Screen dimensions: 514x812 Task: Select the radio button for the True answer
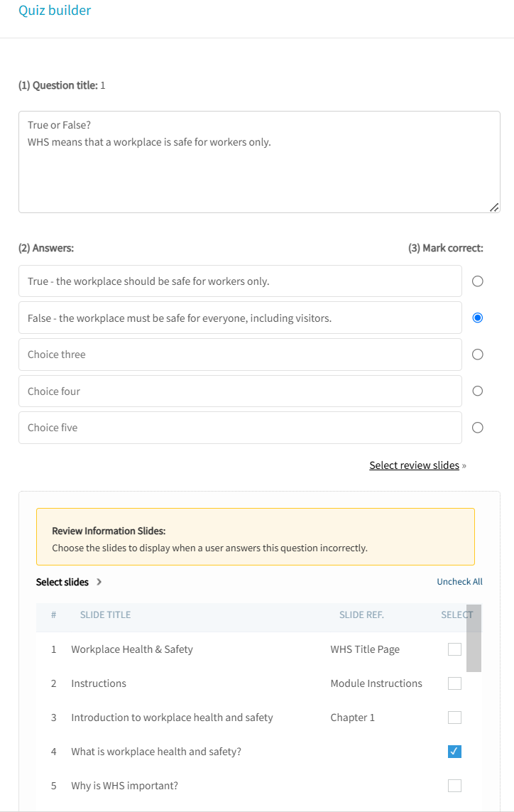[x=478, y=281]
